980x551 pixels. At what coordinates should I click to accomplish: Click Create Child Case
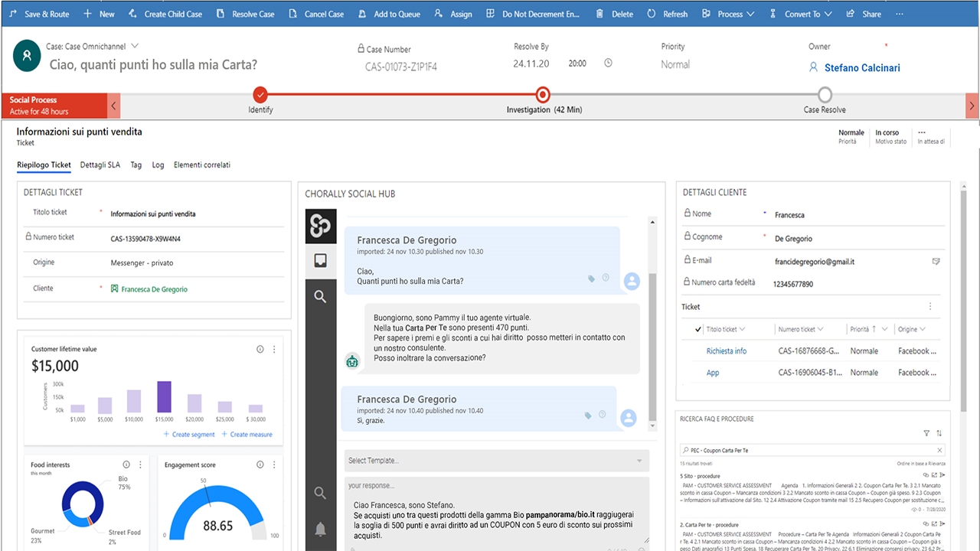coord(165,14)
